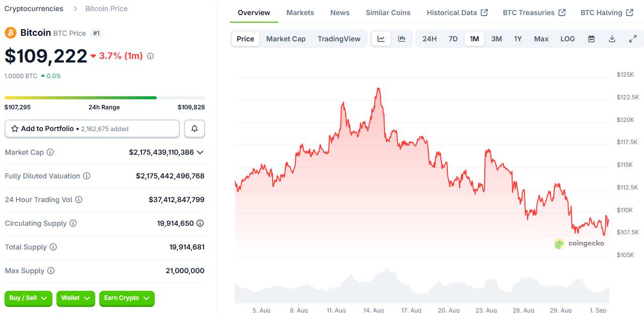The width and height of the screenshot is (644, 313).
Task: Click the 2,162,675 added count
Action: tap(104, 129)
